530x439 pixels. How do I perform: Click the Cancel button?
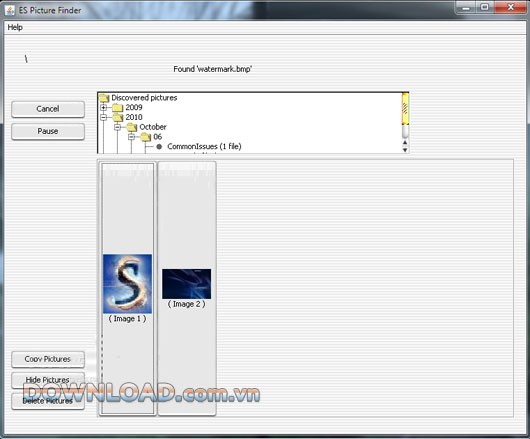click(x=48, y=109)
